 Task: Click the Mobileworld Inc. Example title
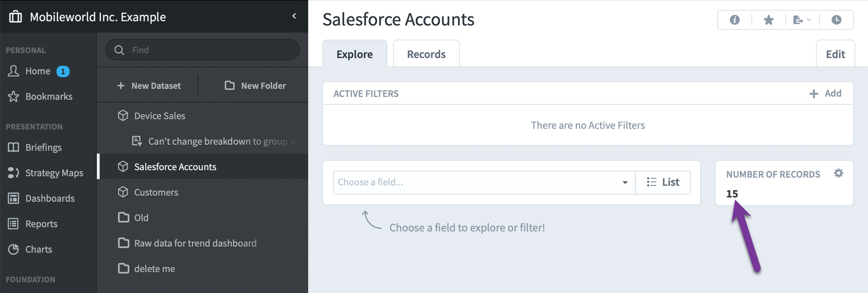click(x=98, y=17)
